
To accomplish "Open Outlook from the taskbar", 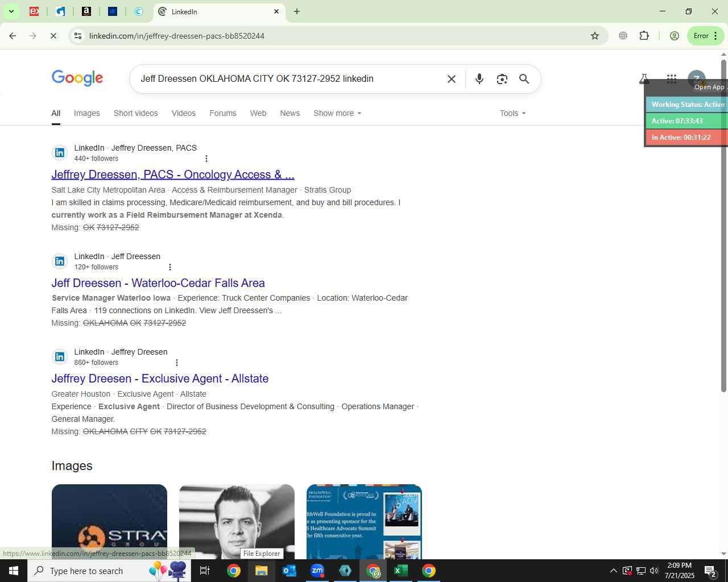I will (289, 571).
